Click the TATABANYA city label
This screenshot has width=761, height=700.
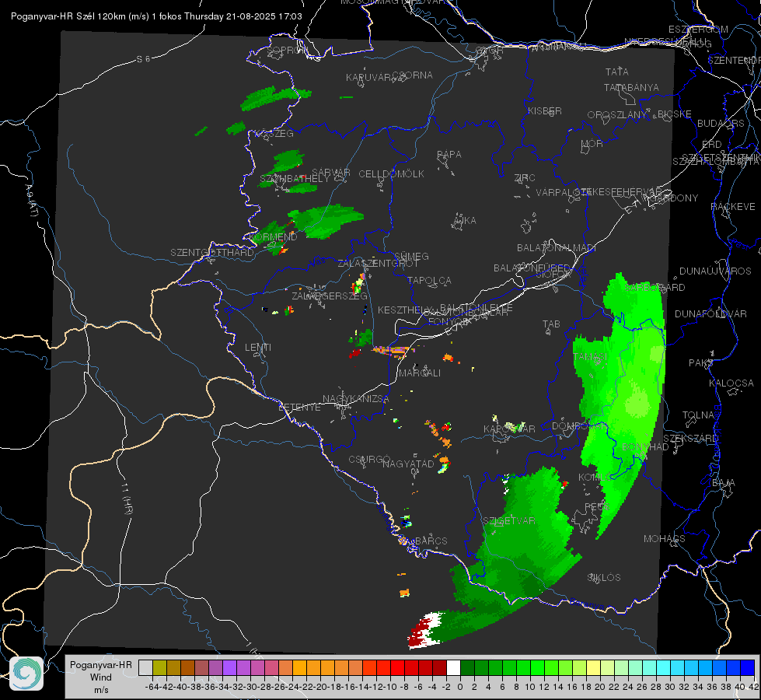(631, 87)
